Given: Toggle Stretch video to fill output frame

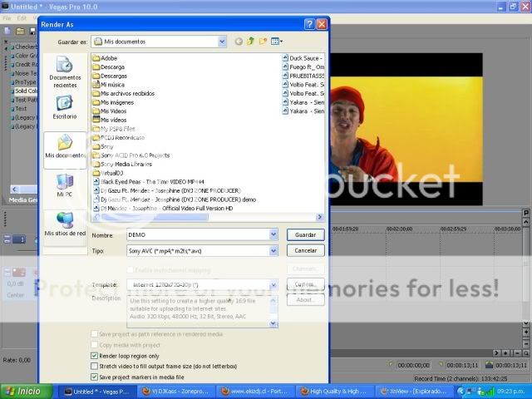Looking at the screenshot, I should [94, 367].
